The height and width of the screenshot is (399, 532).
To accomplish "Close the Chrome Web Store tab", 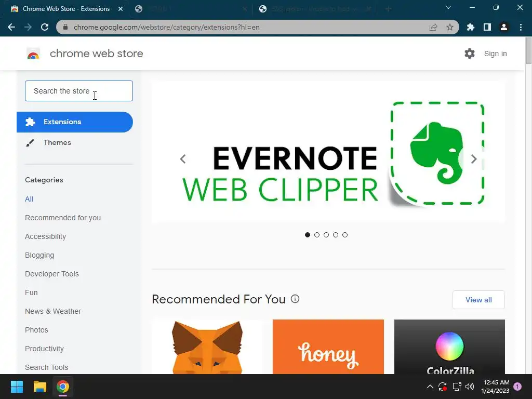I will (121, 9).
